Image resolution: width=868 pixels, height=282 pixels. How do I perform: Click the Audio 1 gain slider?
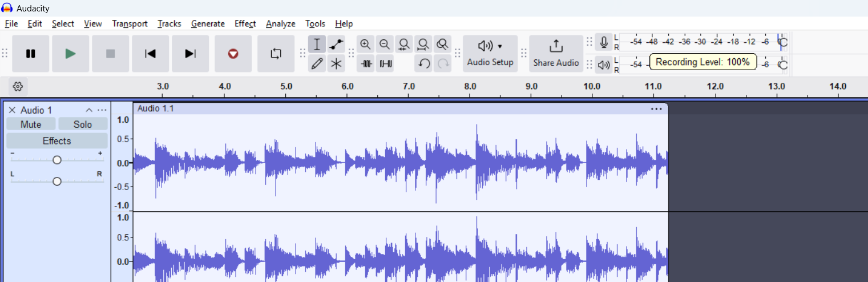(x=56, y=160)
